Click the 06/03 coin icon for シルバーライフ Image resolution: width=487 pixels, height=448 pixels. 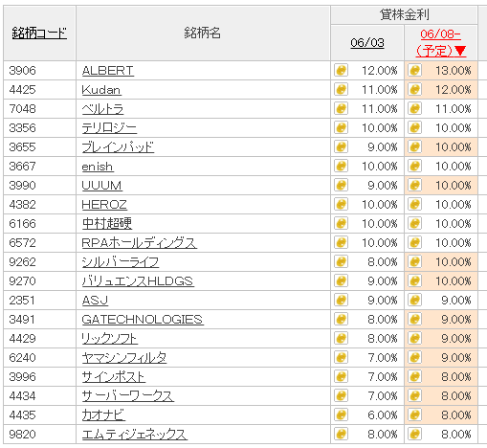[341, 261]
